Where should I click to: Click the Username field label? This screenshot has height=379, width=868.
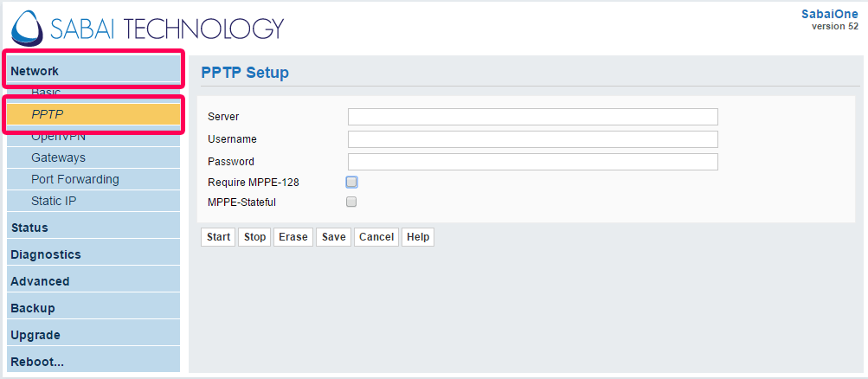pos(232,138)
